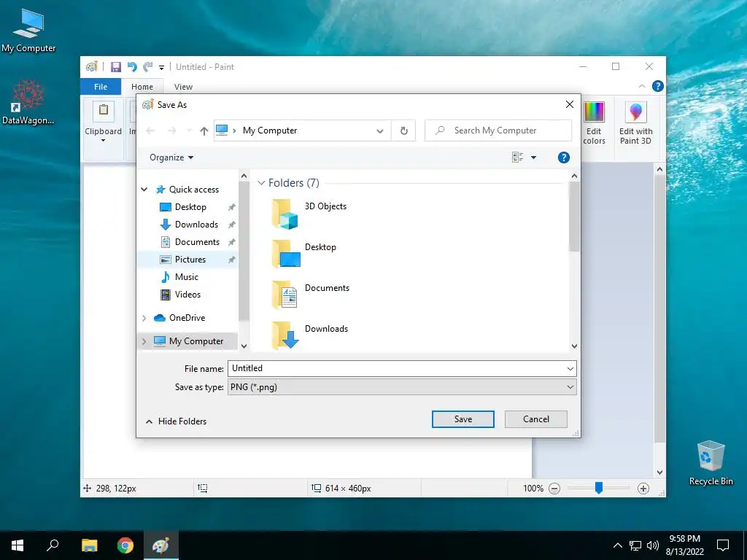Open the More view options dropdown arrow

tap(533, 157)
